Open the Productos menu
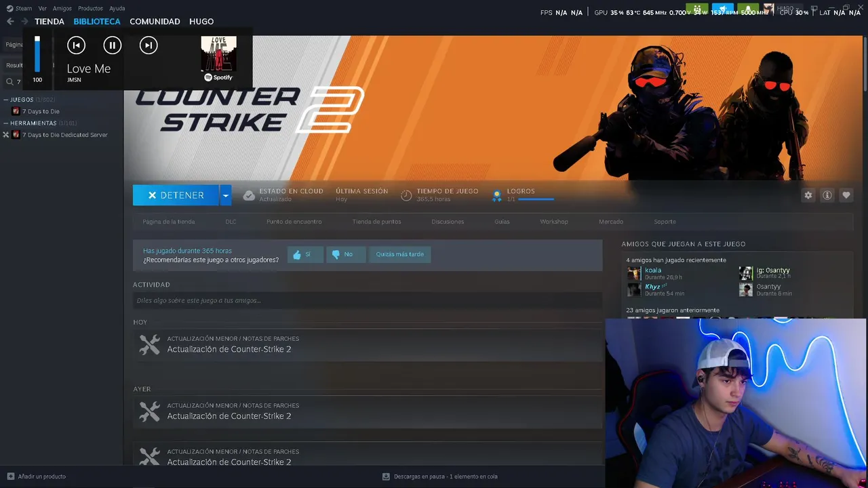Image resolution: width=868 pixels, height=488 pixels. coord(90,8)
